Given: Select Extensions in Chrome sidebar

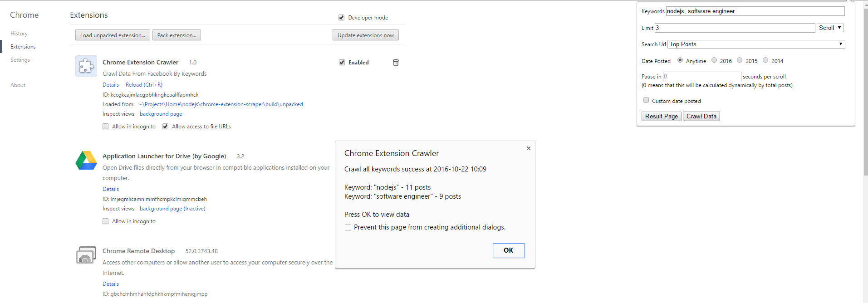Looking at the screenshot, I should coord(23,47).
